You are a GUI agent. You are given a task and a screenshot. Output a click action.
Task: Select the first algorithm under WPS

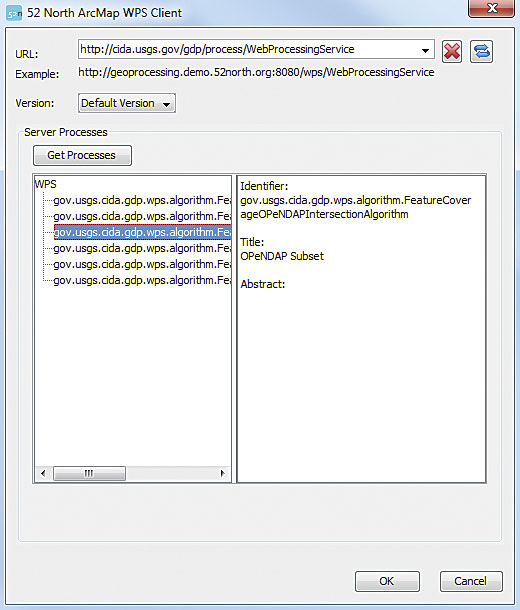point(142,200)
